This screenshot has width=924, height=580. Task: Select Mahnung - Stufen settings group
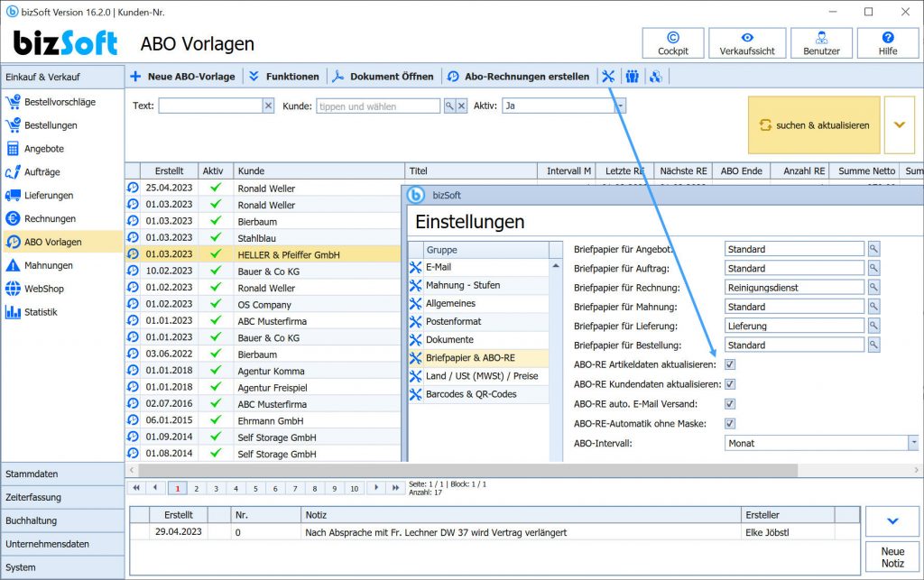tap(478, 286)
